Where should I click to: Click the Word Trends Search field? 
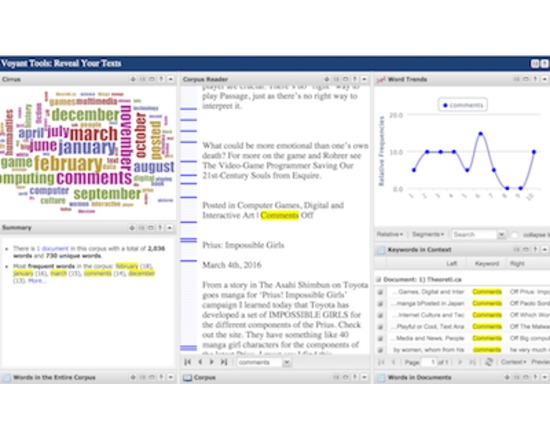pos(475,234)
